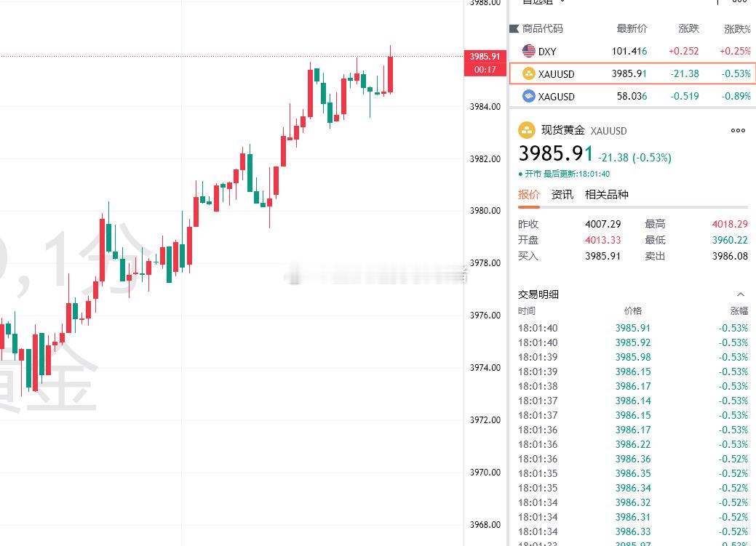Click the 3976.00 price axis label
This screenshot has width=756, height=546.
[x=485, y=315]
